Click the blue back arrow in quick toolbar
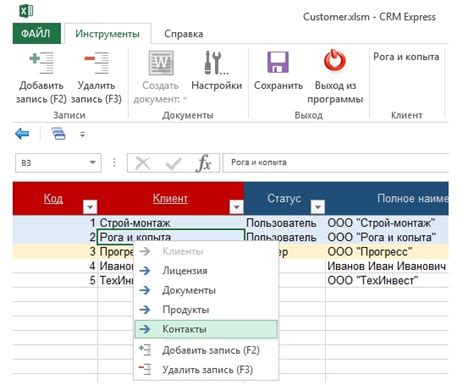 22,134
